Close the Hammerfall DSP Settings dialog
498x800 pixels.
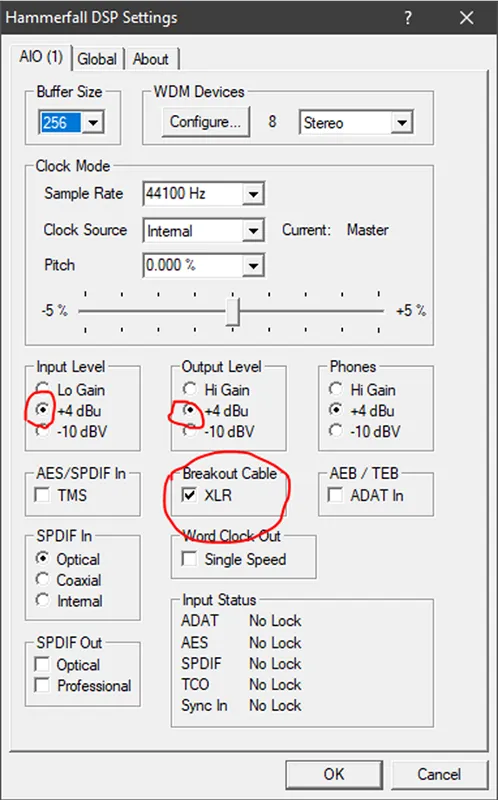466,18
